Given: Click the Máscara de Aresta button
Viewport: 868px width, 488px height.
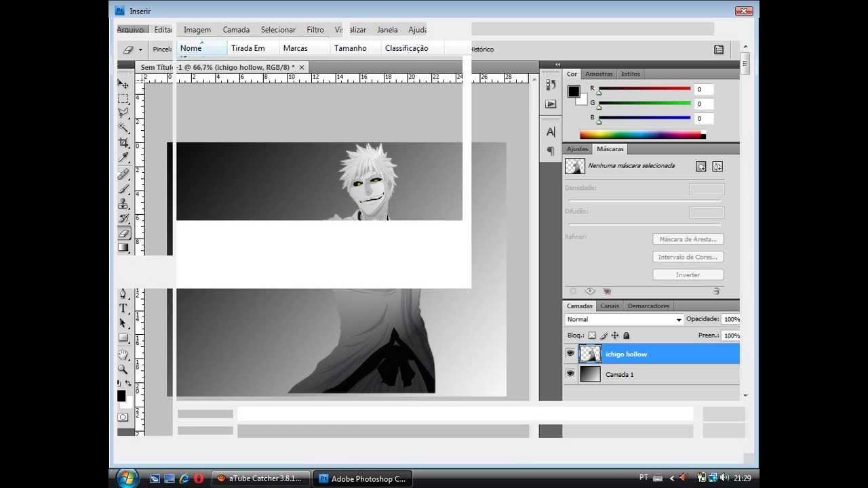Looking at the screenshot, I should [688, 239].
